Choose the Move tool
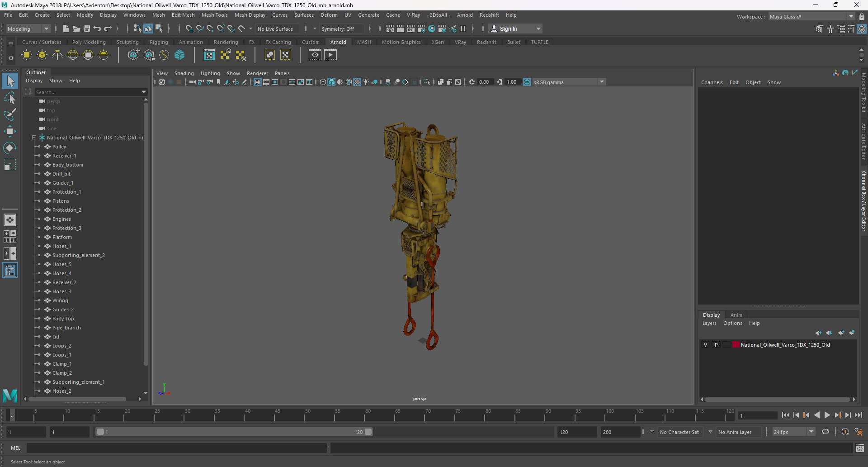 [10, 131]
